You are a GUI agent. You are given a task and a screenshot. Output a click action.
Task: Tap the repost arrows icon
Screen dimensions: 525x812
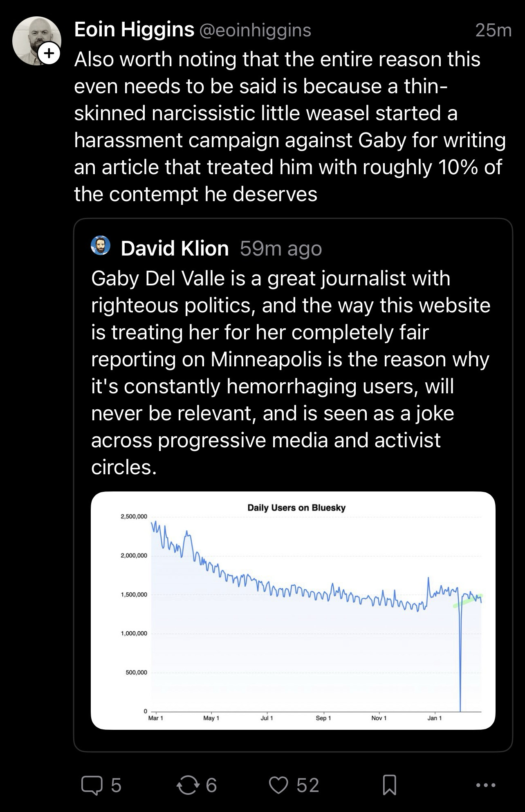pyautogui.click(x=187, y=785)
